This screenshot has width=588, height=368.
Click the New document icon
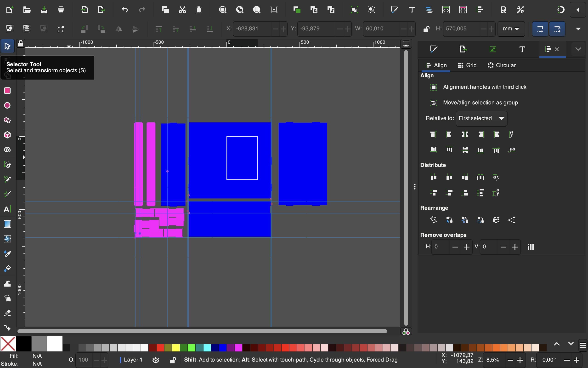pos(9,10)
